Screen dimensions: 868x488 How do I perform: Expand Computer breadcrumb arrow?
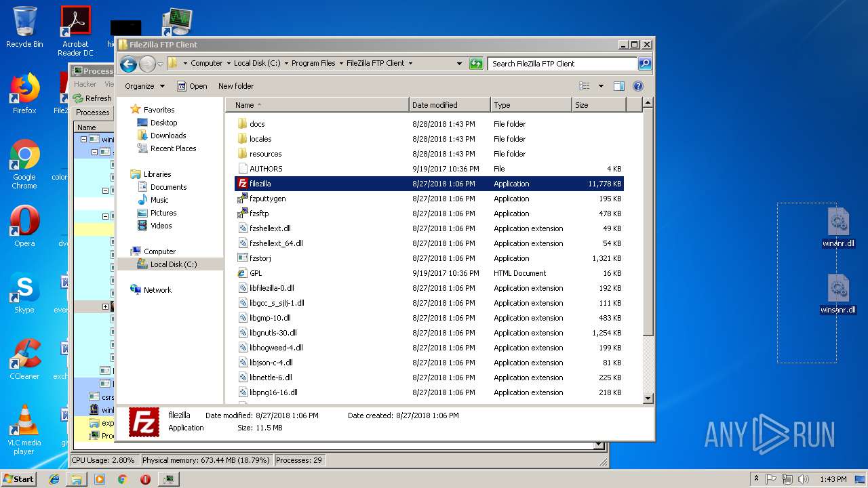[228, 63]
